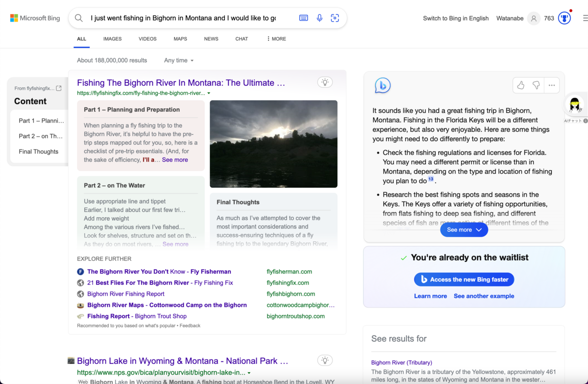Switch to the NEWS tab

[211, 39]
